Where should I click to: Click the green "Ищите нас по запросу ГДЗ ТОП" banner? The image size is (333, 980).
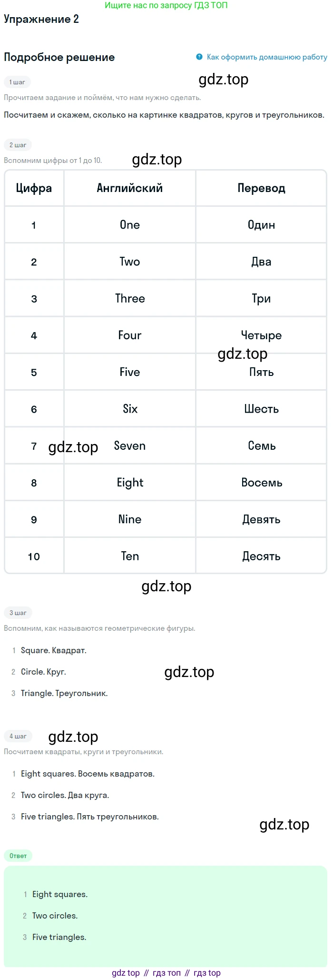pyautogui.click(x=166, y=6)
